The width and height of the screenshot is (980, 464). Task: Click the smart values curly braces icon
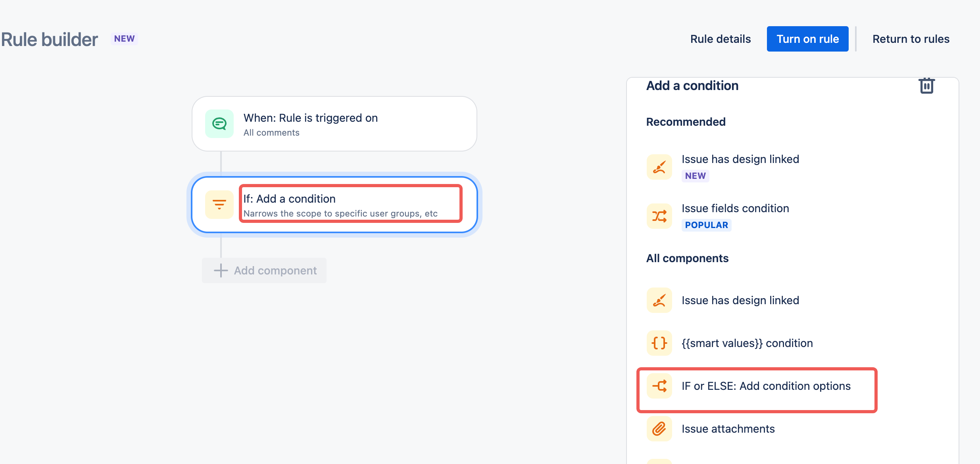click(659, 343)
